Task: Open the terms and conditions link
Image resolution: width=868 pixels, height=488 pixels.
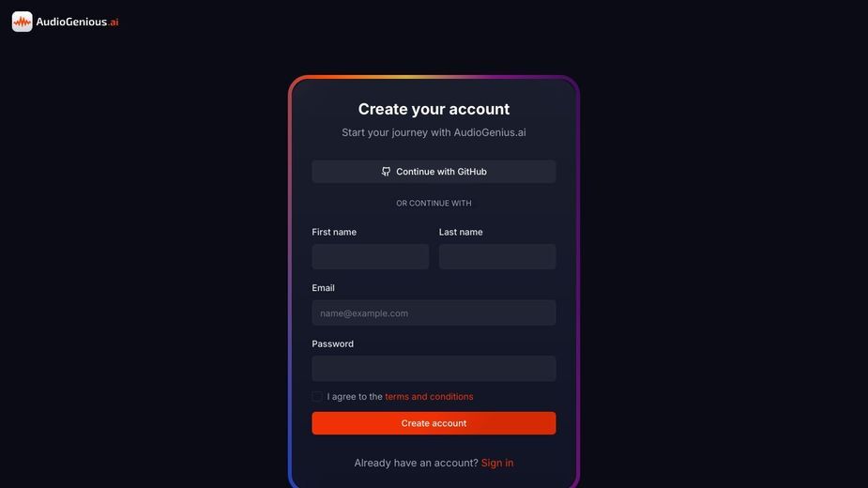Action: coord(429,397)
